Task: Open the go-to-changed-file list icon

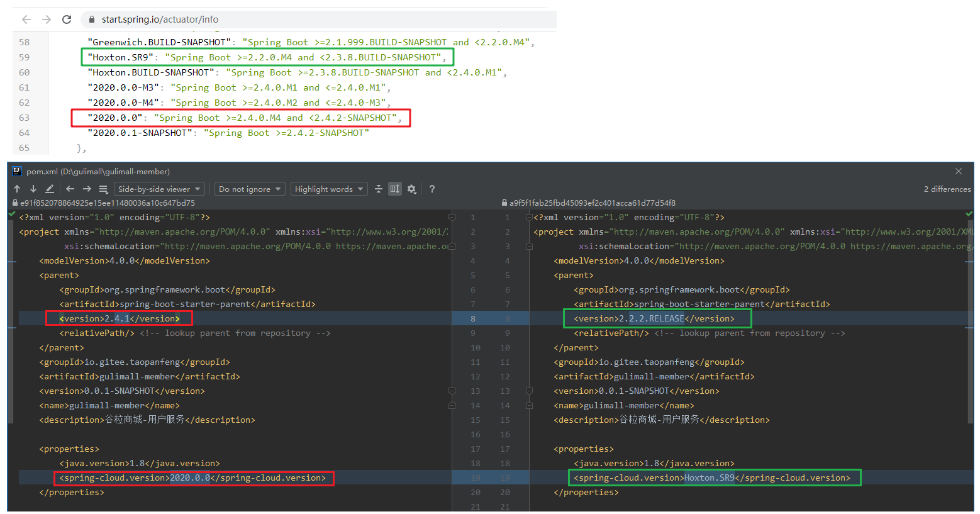Action: (103, 189)
